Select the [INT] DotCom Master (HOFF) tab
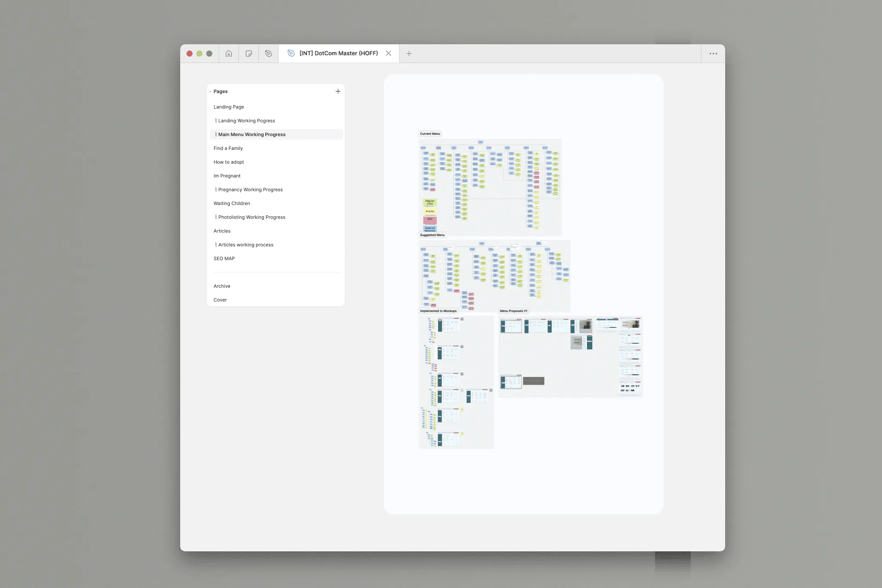This screenshot has width=882, height=588. click(x=339, y=53)
